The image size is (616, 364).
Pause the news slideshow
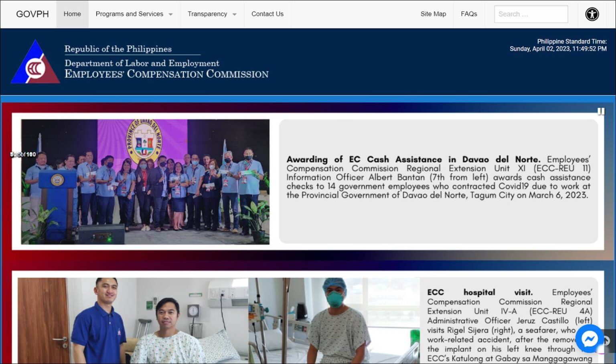pos(600,111)
